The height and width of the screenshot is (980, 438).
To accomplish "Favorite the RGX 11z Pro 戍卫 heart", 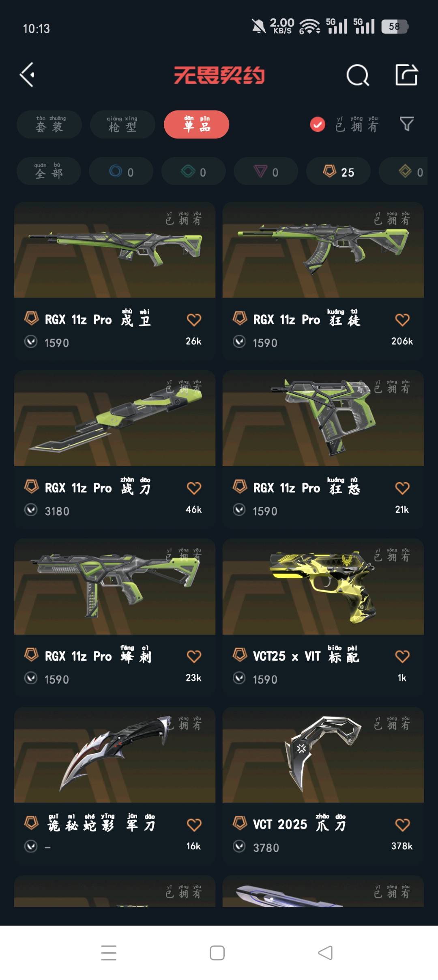I will click(x=194, y=320).
